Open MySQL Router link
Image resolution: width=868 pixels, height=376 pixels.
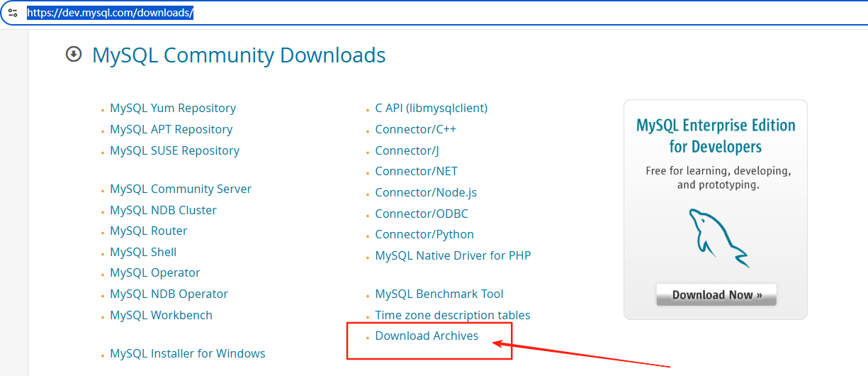click(149, 231)
